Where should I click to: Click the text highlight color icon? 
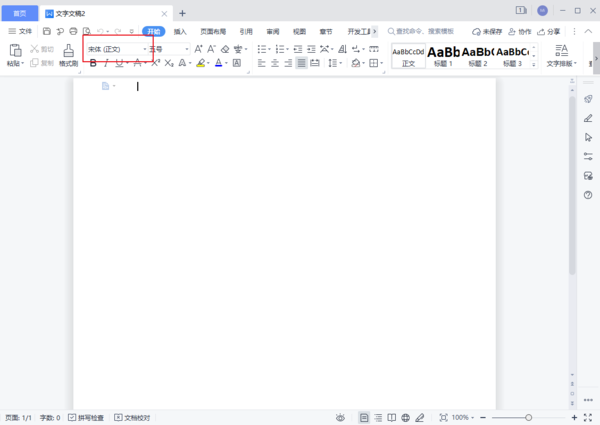(200, 63)
